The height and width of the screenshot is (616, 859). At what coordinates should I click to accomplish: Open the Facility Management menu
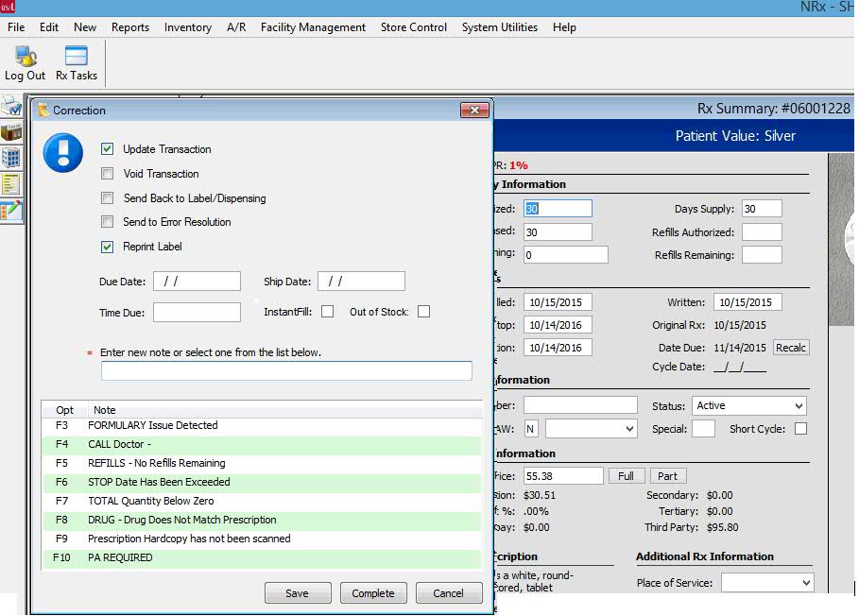313,27
